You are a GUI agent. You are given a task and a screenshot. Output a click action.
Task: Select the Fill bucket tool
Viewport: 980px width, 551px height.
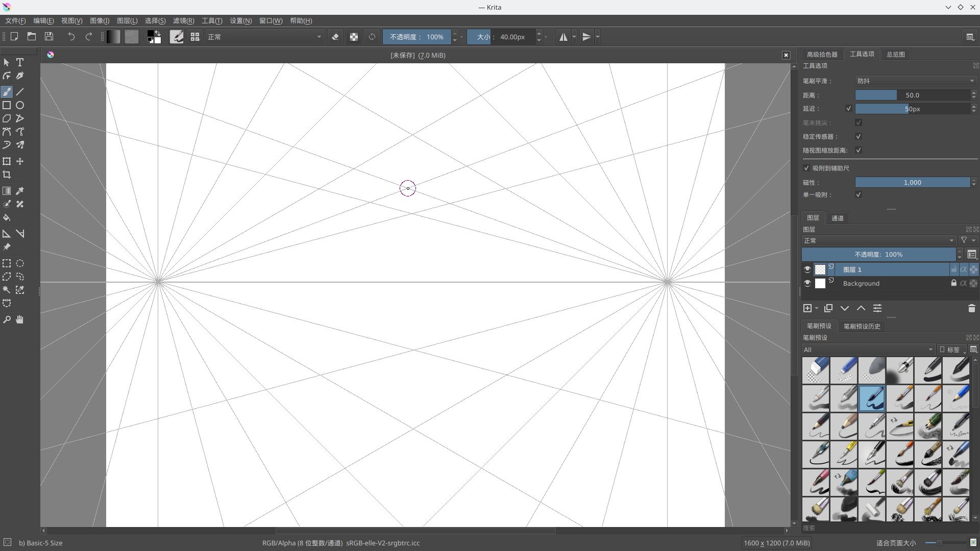pyautogui.click(x=7, y=218)
